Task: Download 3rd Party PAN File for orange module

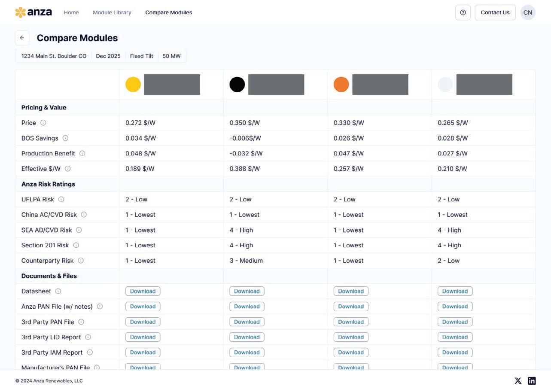Action: coord(351,322)
